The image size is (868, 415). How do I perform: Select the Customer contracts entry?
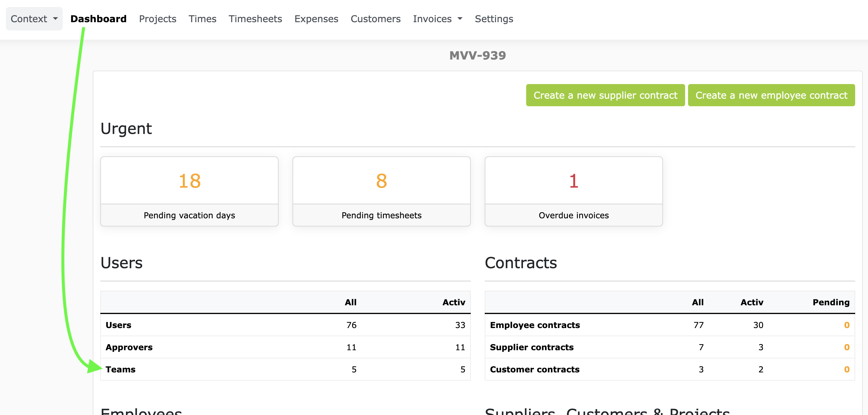(x=534, y=369)
